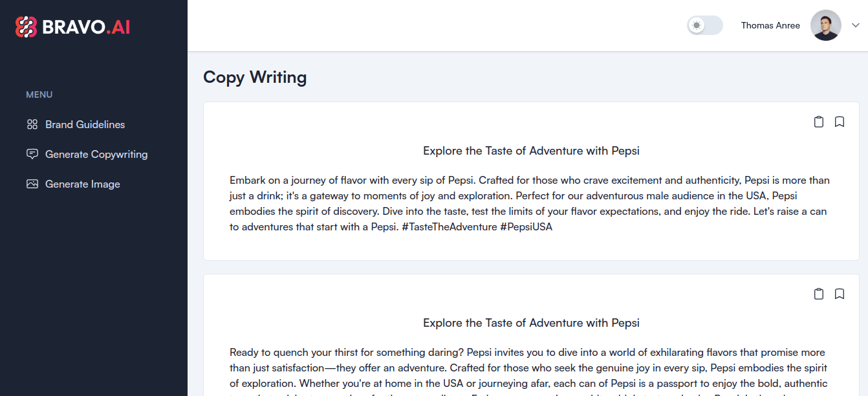The height and width of the screenshot is (396, 868).
Task: Open the Thomas Anree account menu
Action: pos(770,25)
